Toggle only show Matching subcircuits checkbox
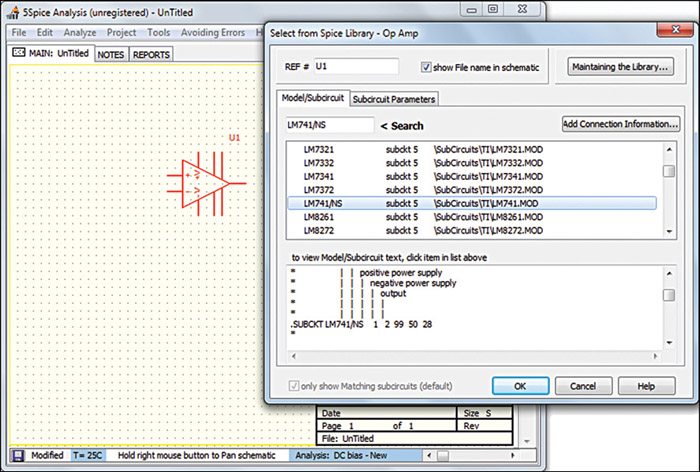This screenshot has height=472, width=700. [292, 385]
